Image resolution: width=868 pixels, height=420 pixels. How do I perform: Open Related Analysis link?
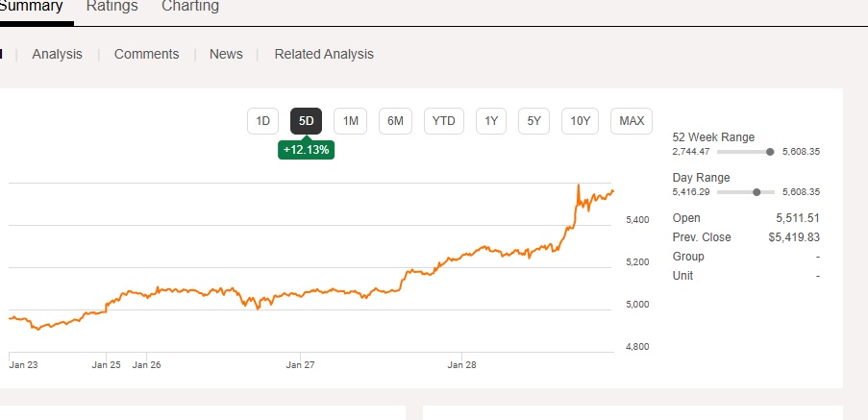[324, 54]
